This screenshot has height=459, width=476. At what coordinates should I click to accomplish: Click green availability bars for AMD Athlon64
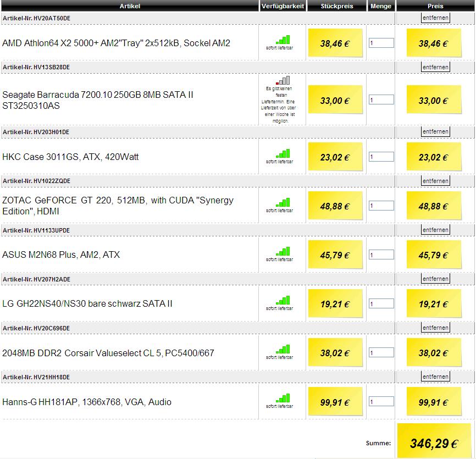pos(283,40)
